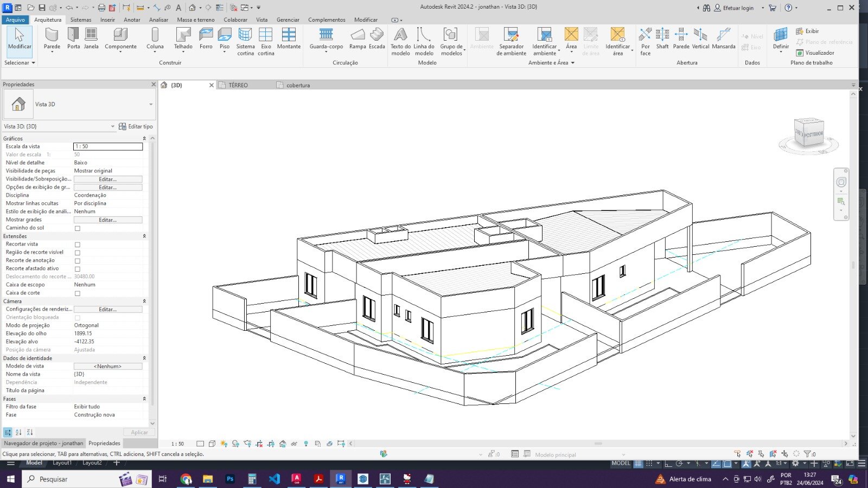Click the Editar tipo button
The width and height of the screenshot is (868, 488).
click(136, 126)
